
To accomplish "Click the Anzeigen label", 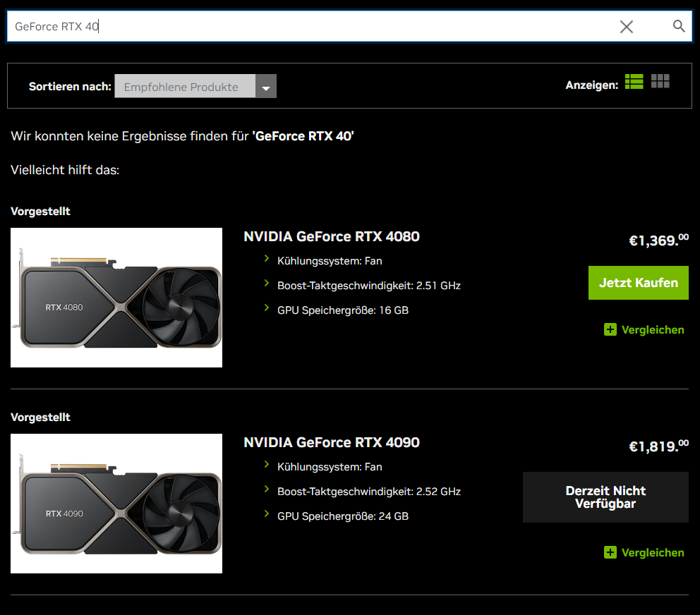I will 592,85.
